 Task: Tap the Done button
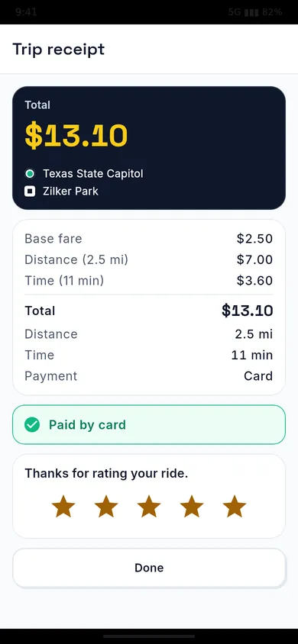pyautogui.click(x=149, y=568)
